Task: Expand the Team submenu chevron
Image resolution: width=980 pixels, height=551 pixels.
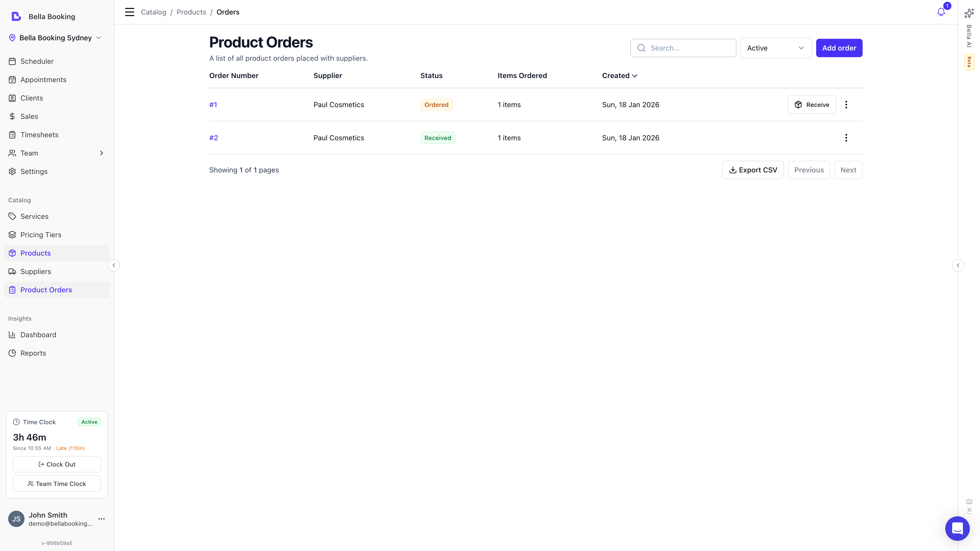Action: point(101,153)
